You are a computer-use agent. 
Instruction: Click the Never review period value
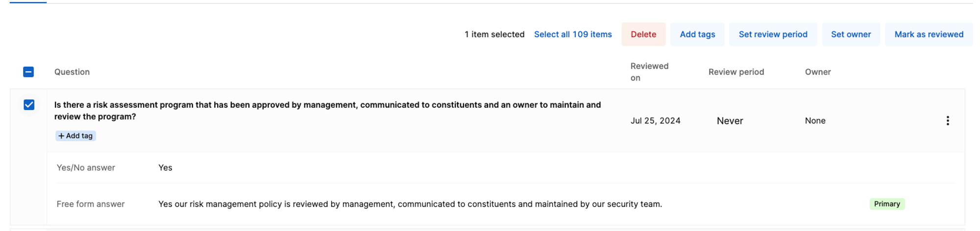coord(730,121)
